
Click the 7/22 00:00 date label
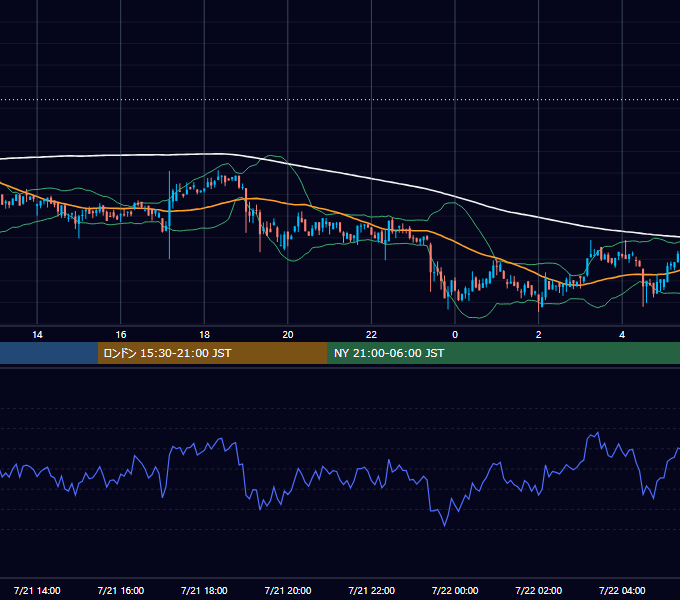pyautogui.click(x=455, y=590)
